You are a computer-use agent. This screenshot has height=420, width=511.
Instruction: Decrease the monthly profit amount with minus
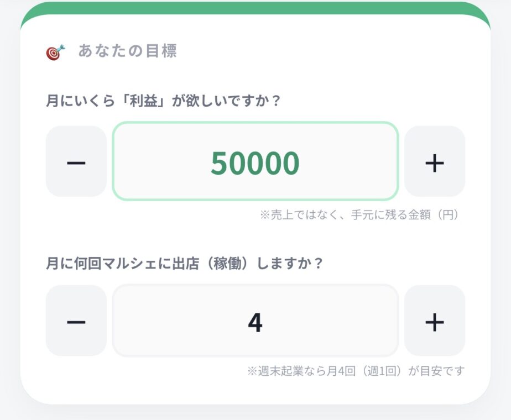point(76,161)
